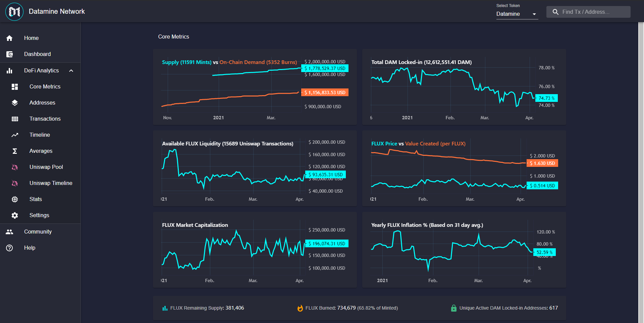Click the $ 1,778,529.37 USD supply label
This screenshot has height=323, width=644.
pos(325,68)
